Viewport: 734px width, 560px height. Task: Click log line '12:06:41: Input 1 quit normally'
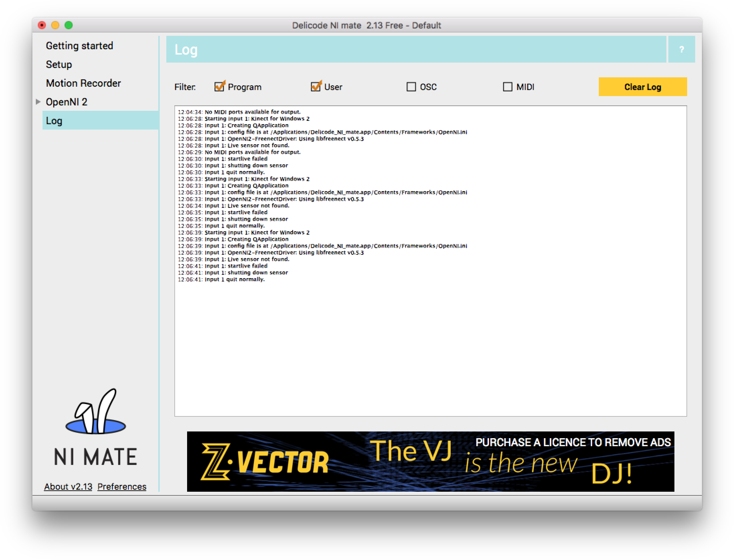[x=221, y=279]
